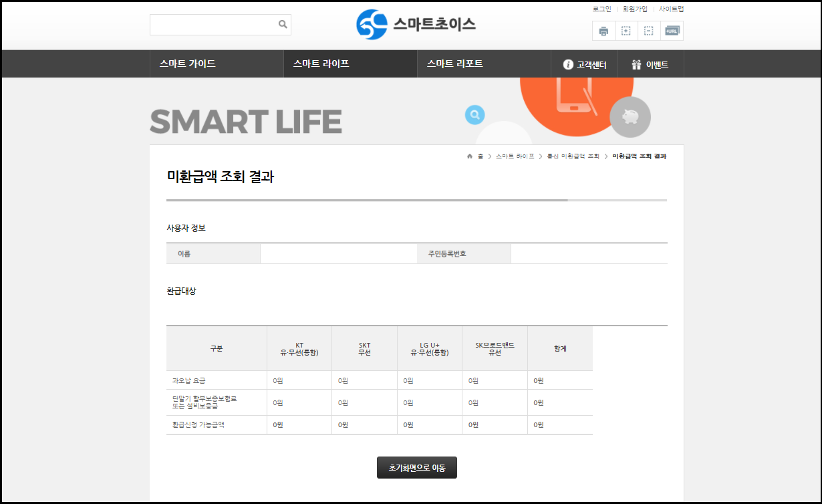Click the grey piggy bank circle icon
This screenshot has width=822, height=504.
[x=630, y=117]
